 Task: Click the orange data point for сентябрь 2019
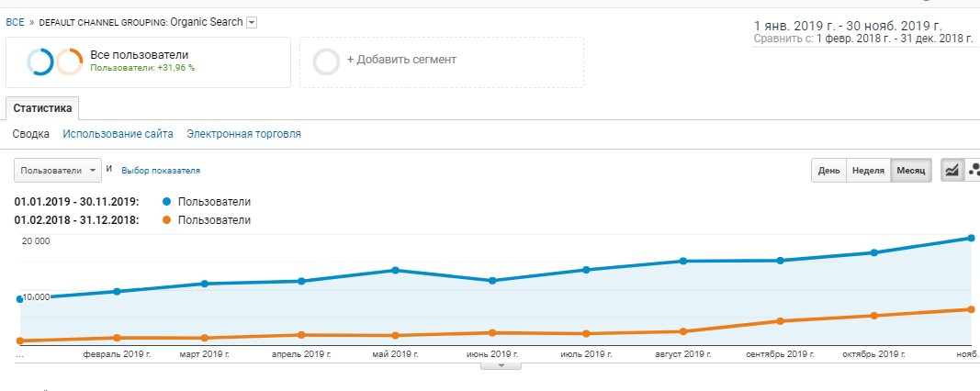pos(780,321)
